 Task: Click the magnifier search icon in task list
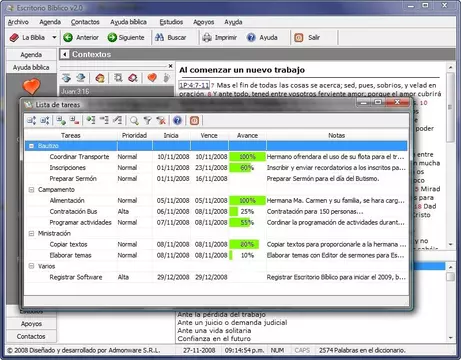(x=134, y=120)
